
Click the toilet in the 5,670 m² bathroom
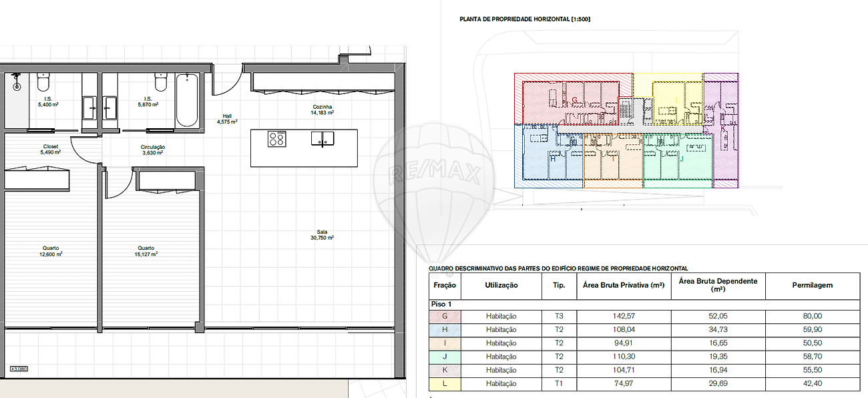coord(160,81)
